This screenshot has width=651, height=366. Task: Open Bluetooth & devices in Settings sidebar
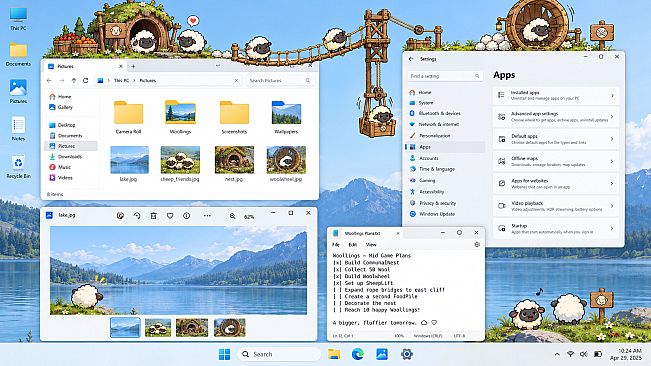tap(439, 113)
